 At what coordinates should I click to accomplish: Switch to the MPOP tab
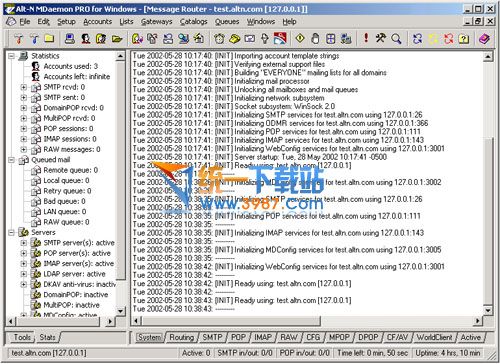tap(339, 337)
